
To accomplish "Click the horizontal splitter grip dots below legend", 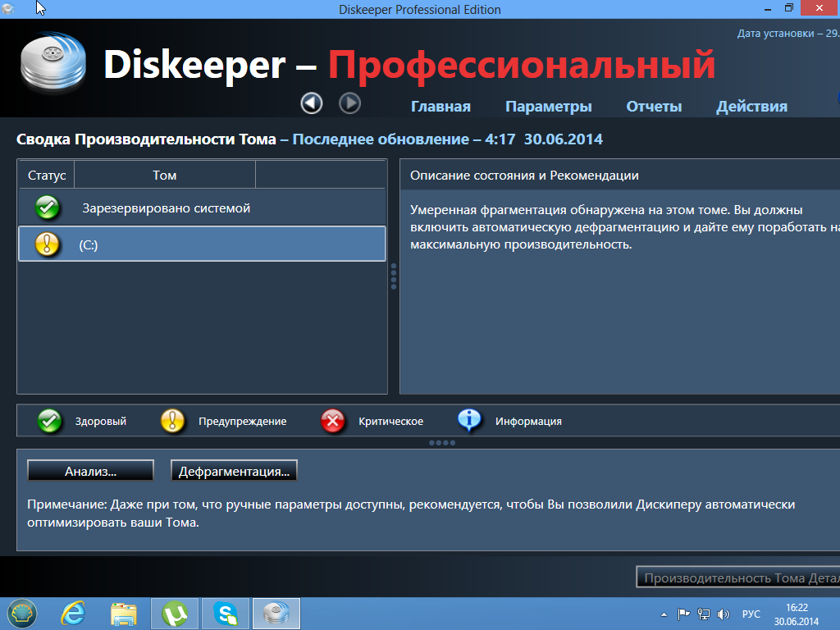I will (442, 443).
